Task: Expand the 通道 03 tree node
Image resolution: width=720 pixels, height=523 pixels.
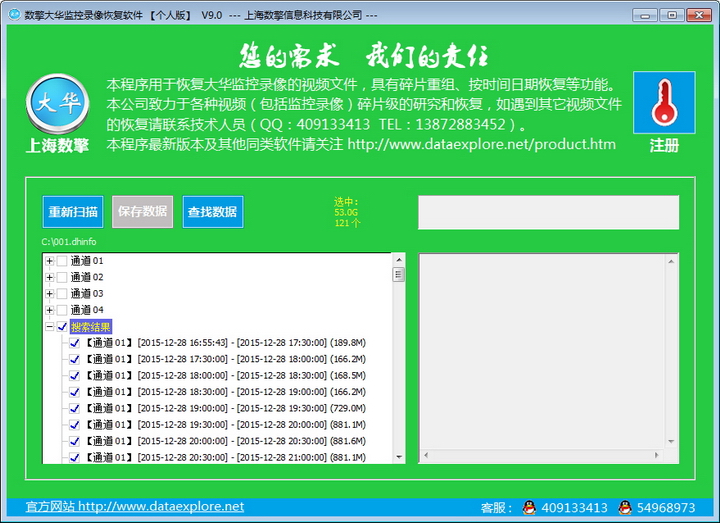Action: point(50,294)
